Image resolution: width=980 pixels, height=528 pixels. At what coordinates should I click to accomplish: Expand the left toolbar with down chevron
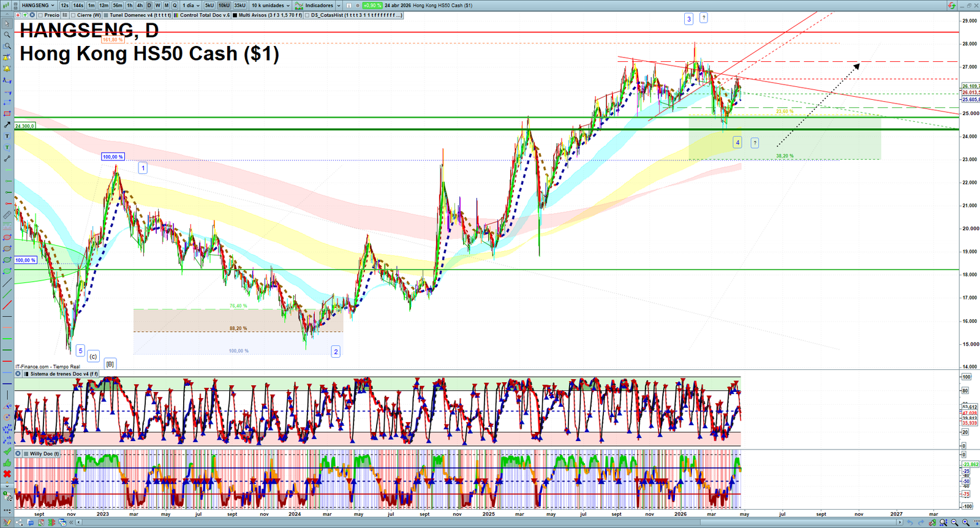(x=7, y=486)
